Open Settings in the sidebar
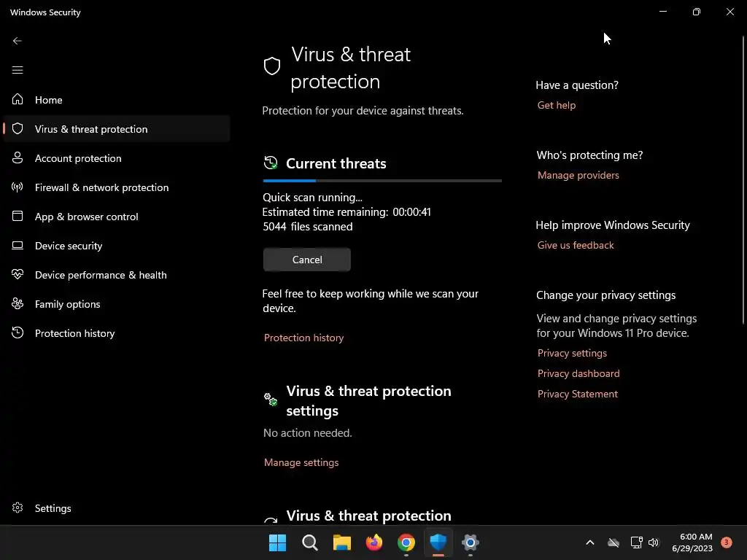This screenshot has width=747, height=560. pos(116,508)
